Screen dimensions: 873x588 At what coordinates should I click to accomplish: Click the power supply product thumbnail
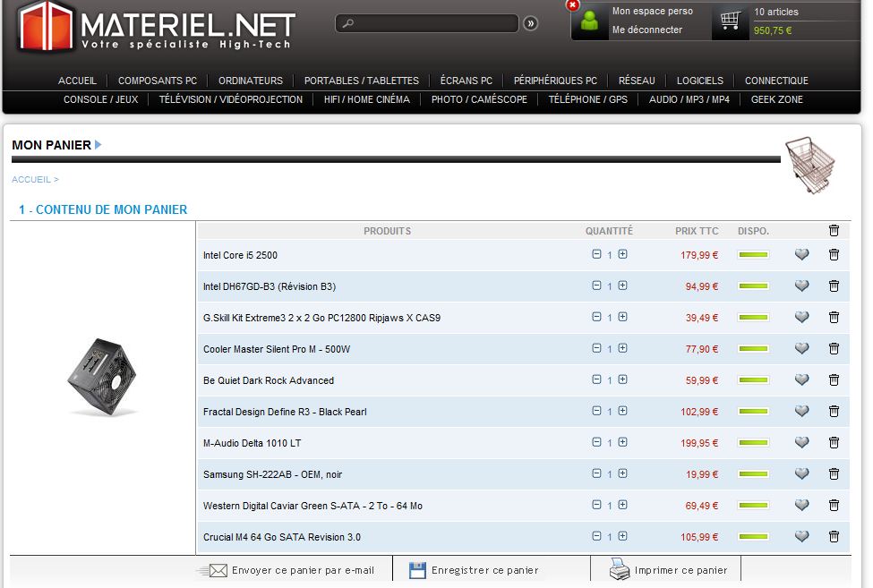pyautogui.click(x=103, y=376)
